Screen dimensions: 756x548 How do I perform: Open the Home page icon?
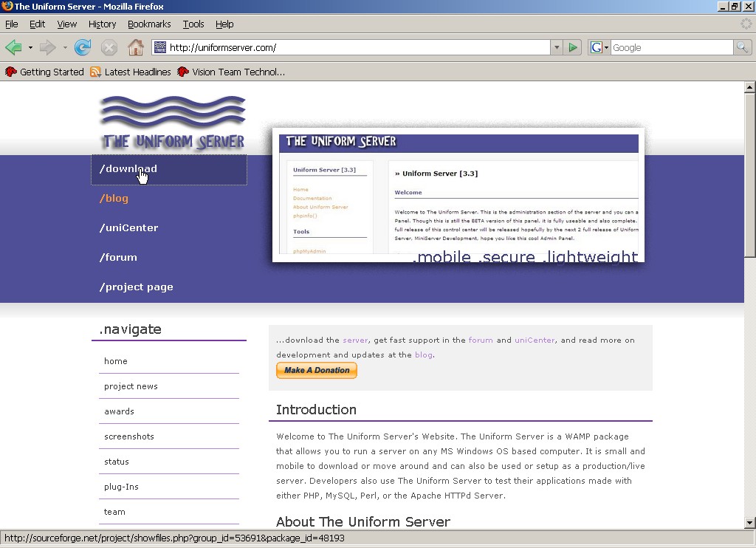pyautogui.click(x=136, y=47)
